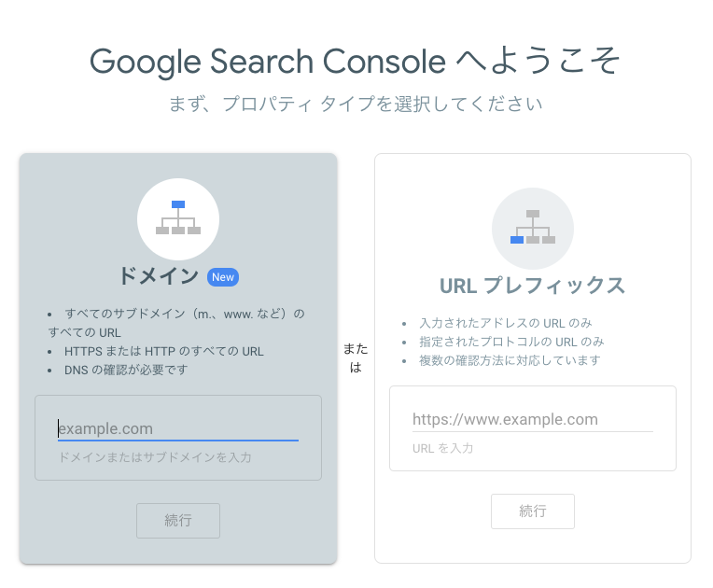Click the blue New badge next to ドメイン

tap(223, 277)
